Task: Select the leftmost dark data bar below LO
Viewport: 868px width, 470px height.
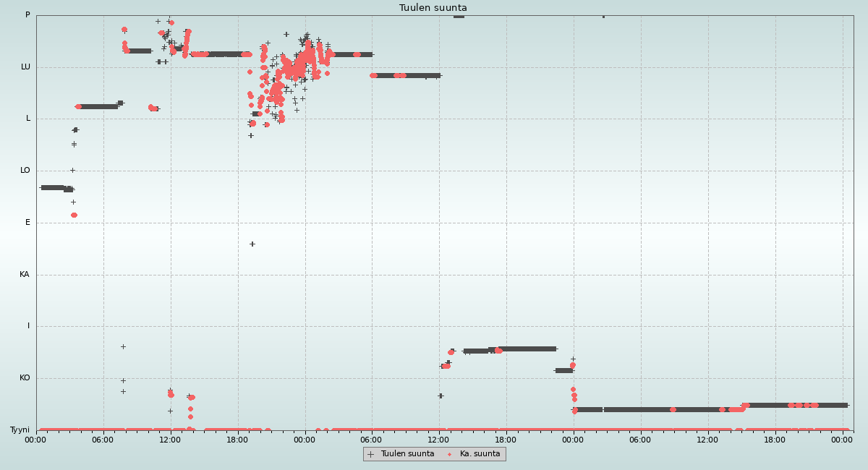Action: [x=52, y=187]
